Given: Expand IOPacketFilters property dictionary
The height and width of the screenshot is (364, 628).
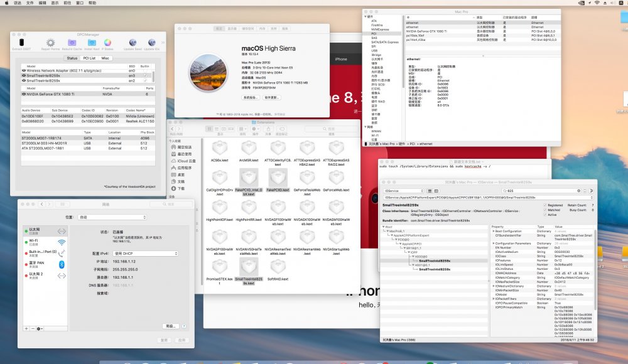Looking at the screenshot, I should click(x=494, y=299).
